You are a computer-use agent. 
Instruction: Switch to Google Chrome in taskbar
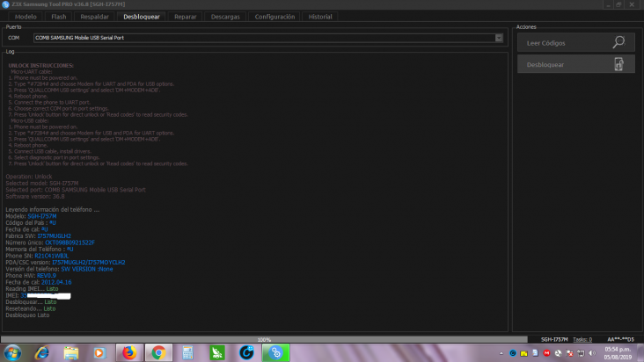158,353
